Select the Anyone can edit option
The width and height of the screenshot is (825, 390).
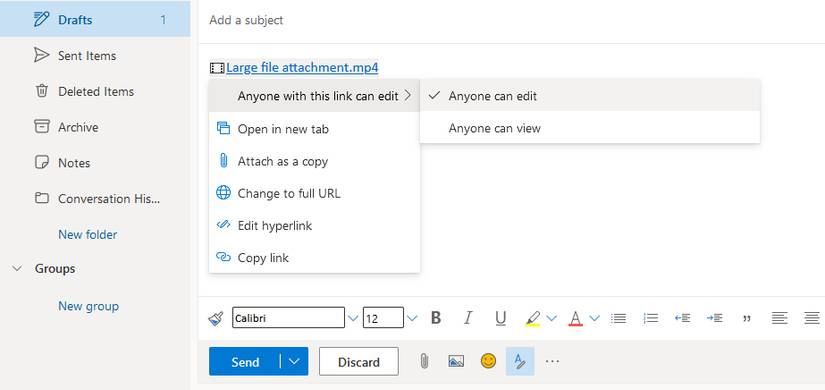(x=590, y=96)
